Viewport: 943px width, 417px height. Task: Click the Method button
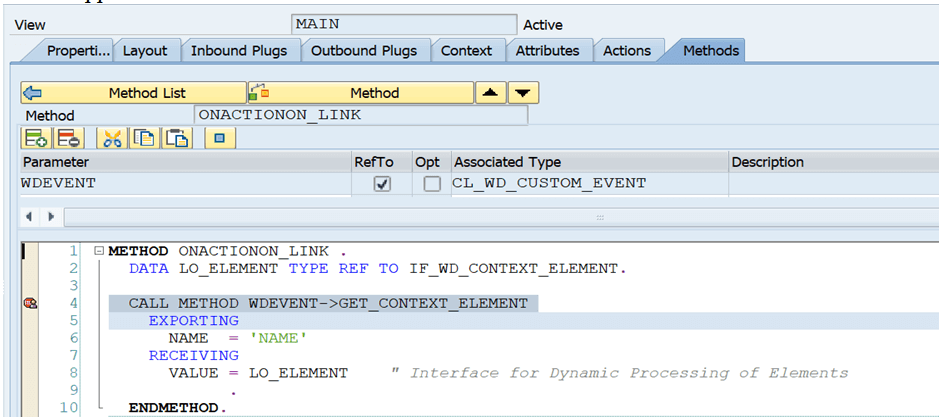click(361, 93)
